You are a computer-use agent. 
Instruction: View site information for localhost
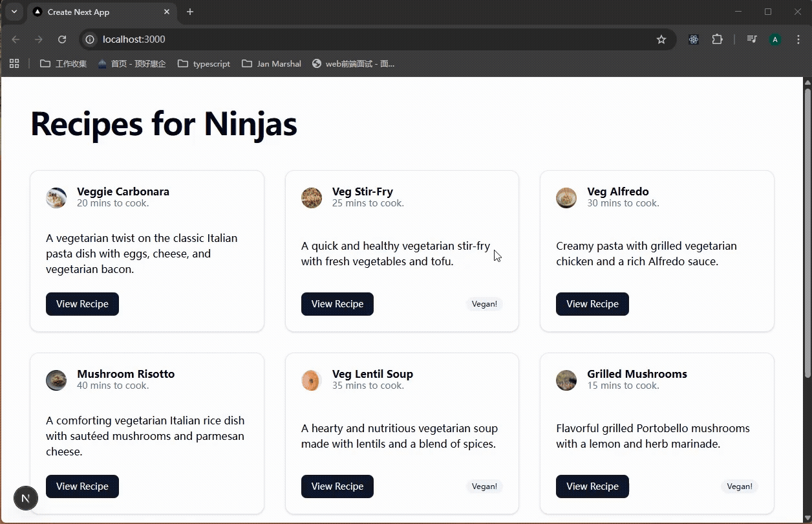[91, 39]
